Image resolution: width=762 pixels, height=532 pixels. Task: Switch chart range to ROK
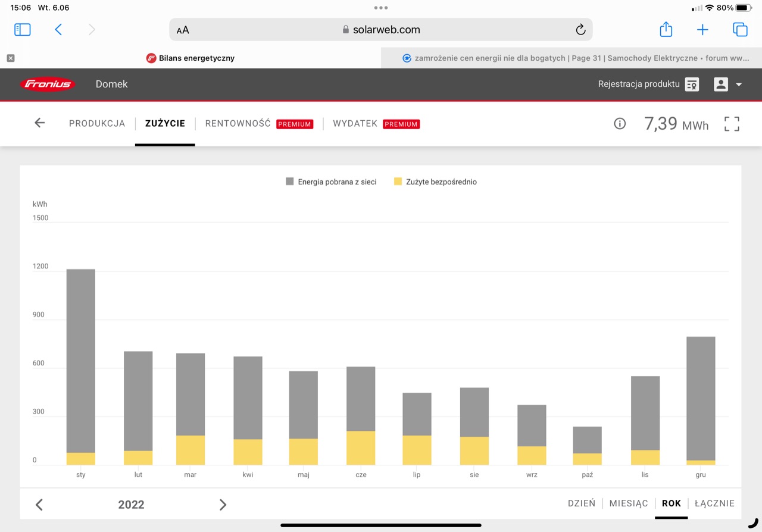tap(672, 503)
